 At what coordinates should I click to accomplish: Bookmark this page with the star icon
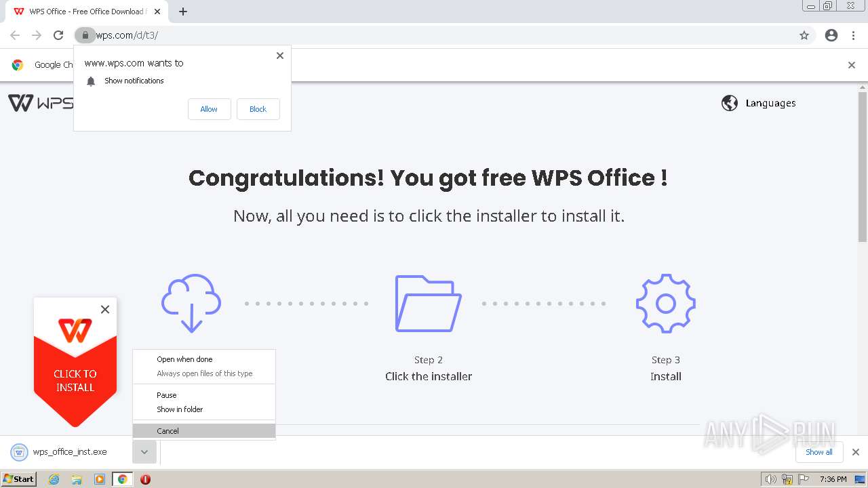pos(804,35)
